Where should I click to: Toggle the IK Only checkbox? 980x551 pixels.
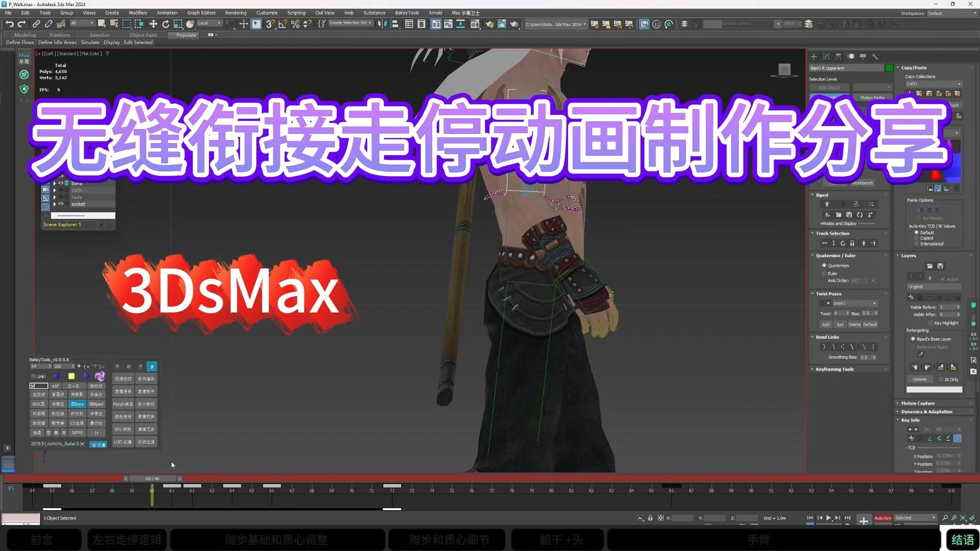pos(941,380)
